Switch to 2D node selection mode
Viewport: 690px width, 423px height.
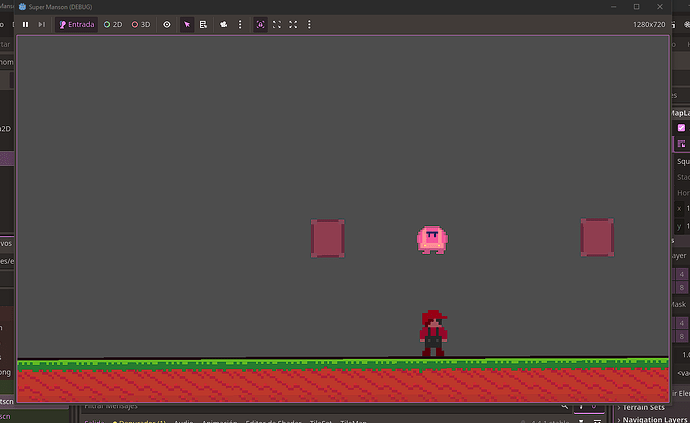[113, 25]
